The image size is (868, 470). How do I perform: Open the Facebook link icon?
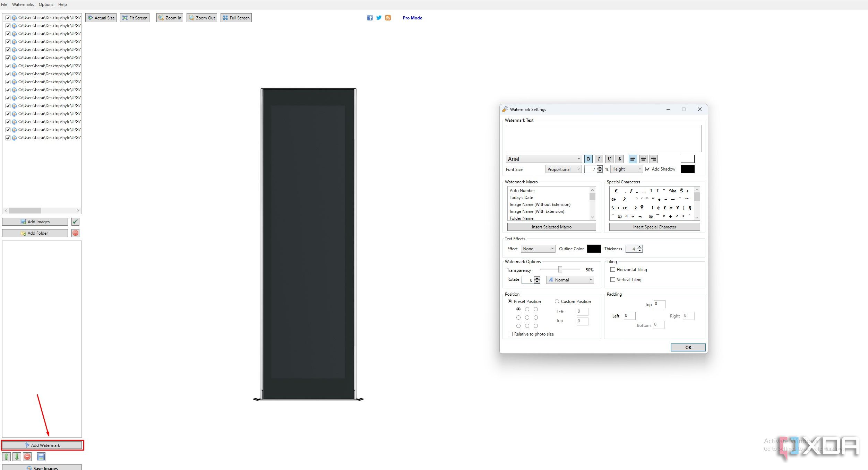[370, 18]
